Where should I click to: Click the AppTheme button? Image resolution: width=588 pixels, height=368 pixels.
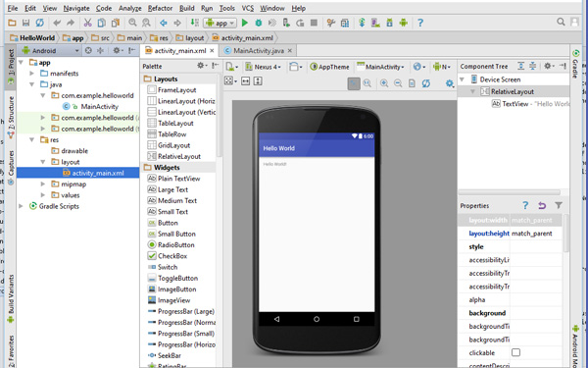tap(329, 67)
